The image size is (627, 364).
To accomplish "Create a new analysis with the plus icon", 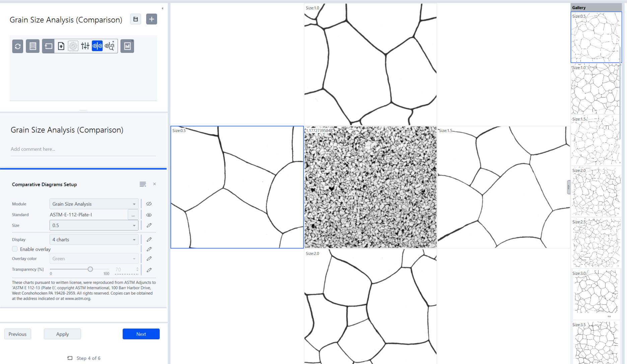I will (x=151, y=19).
